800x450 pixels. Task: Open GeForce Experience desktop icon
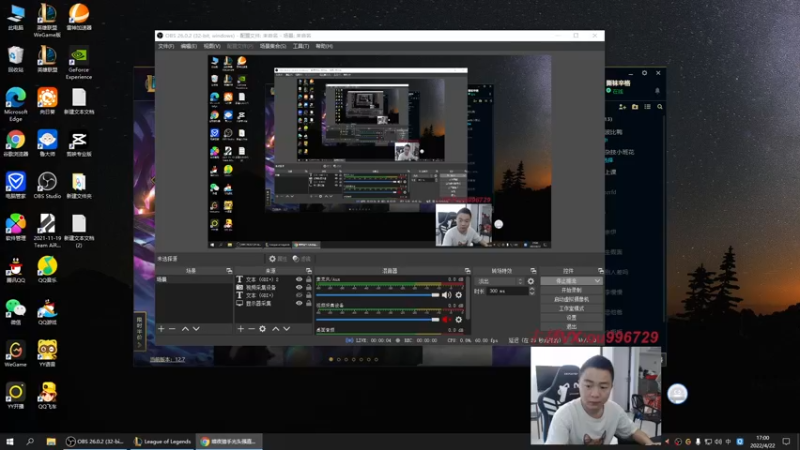coord(79,63)
